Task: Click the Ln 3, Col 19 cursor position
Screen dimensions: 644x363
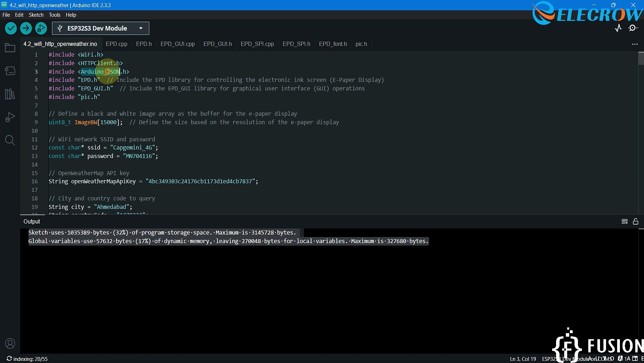Action: pos(523,359)
